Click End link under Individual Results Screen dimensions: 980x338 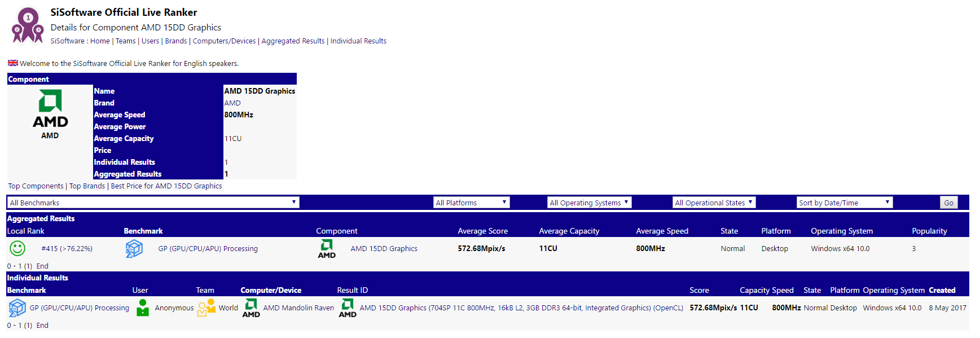[x=42, y=325]
